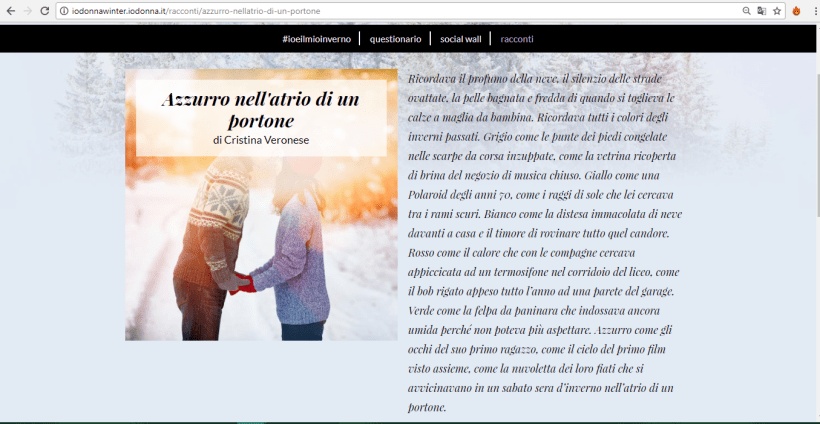Image resolution: width=820 pixels, height=424 pixels.
Task: Reload the page with refresh icon
Action: [x=45, y=11]
